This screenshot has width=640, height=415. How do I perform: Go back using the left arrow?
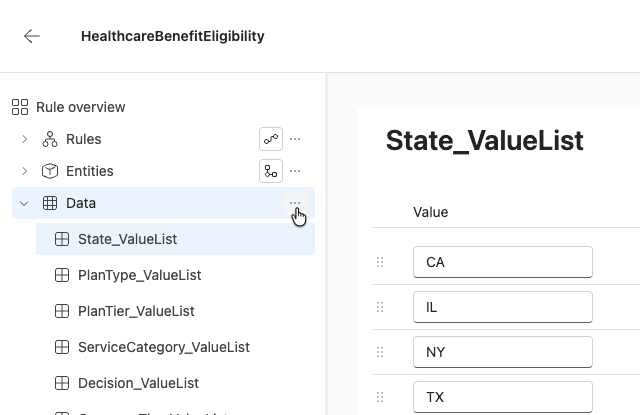(32, 36)
